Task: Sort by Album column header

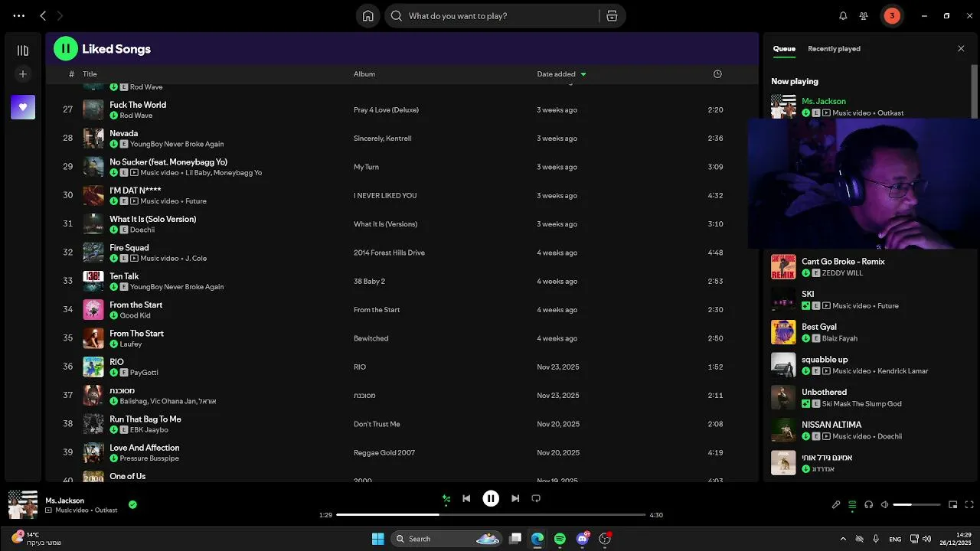Action: click(x=364, y=74)
